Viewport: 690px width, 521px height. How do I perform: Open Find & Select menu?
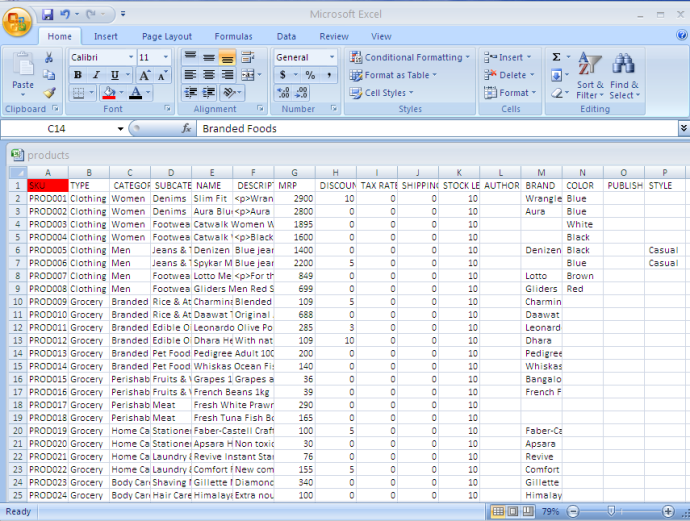[624, 75]
